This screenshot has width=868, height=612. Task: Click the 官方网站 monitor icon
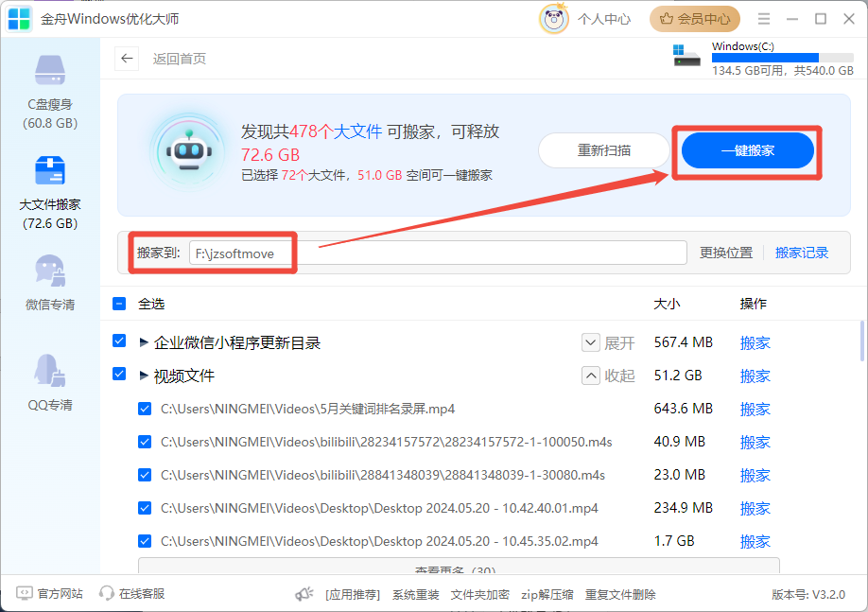[x=25, y=594]
